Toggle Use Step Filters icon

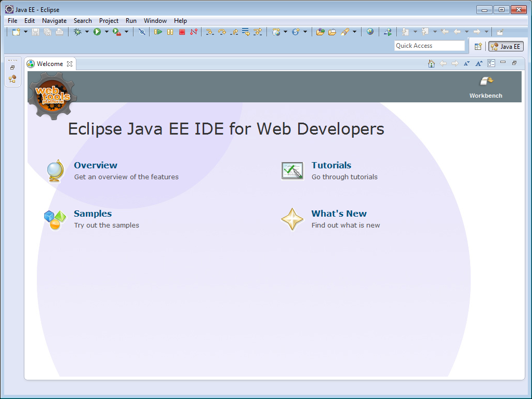point(258,32)
